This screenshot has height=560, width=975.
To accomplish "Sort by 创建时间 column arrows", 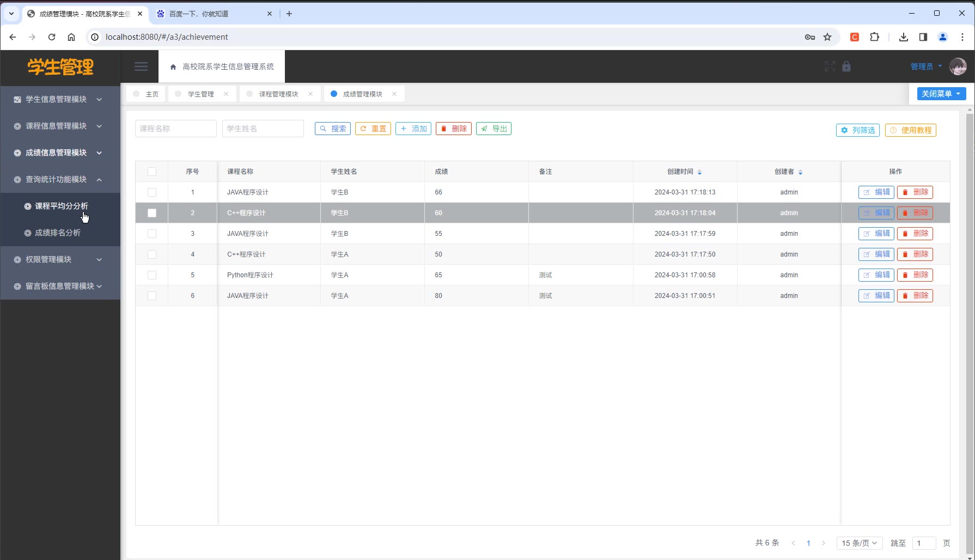I will 699,172.
